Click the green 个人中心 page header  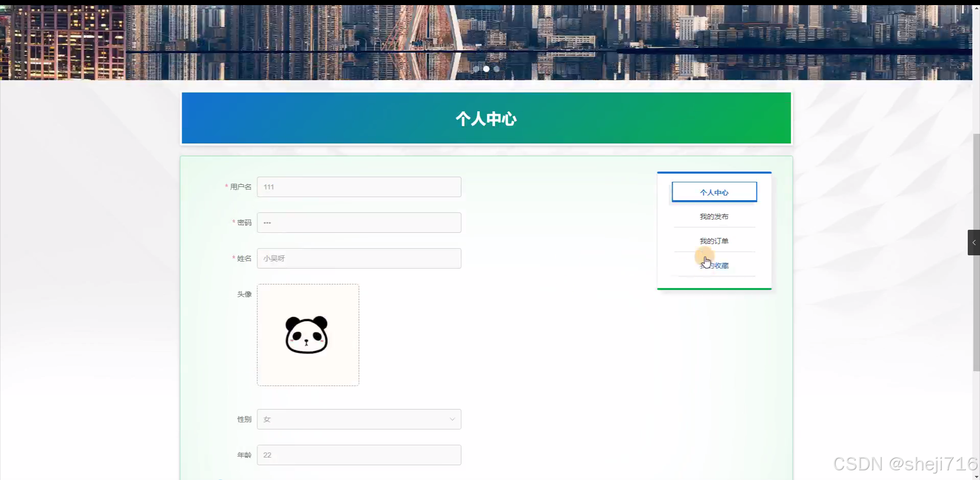(485, 118)
